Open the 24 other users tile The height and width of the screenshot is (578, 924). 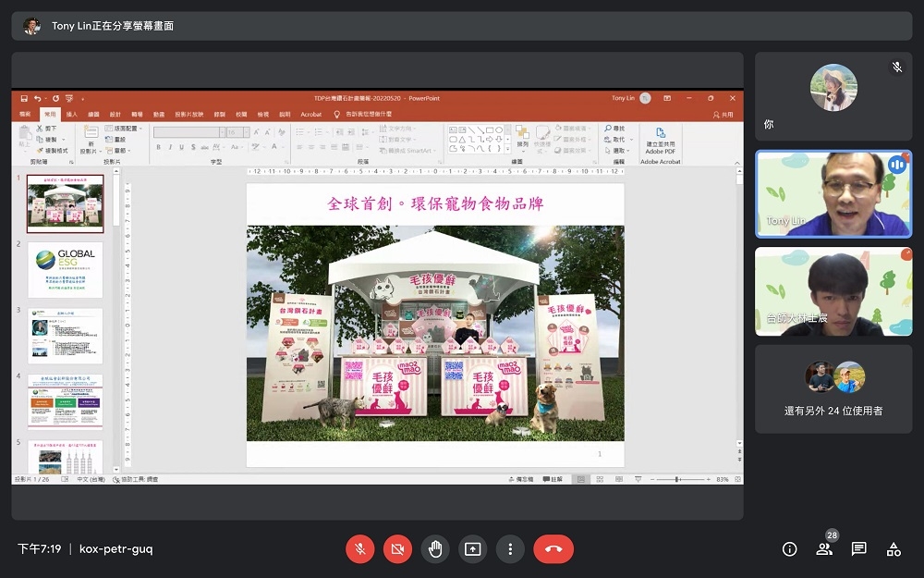pyautogui.click(x=833, y=389)
